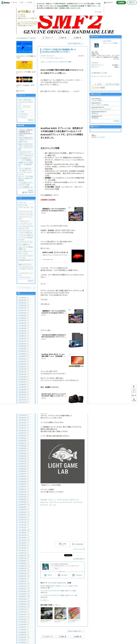Click 続きを見る in profile box
Image resolution: width=138 pixels, height=644 pixels.
pos(117,59)
